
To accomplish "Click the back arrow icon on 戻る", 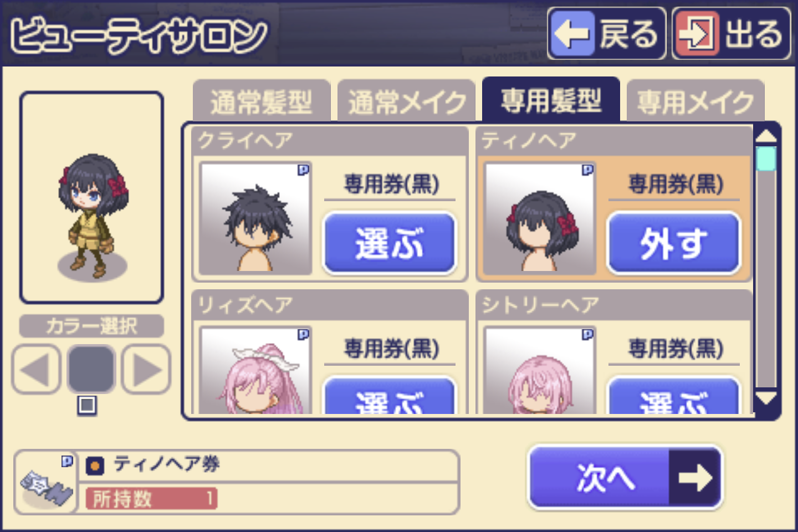I will click(x=572, y=34).
